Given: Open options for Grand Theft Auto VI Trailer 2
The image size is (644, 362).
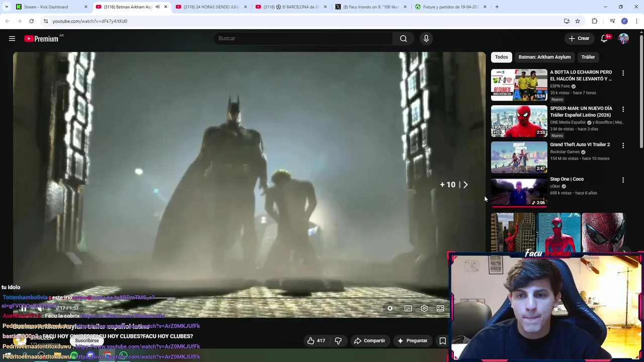Looking at the screenshot, I should pyautogui.click(x=623, y=146).
